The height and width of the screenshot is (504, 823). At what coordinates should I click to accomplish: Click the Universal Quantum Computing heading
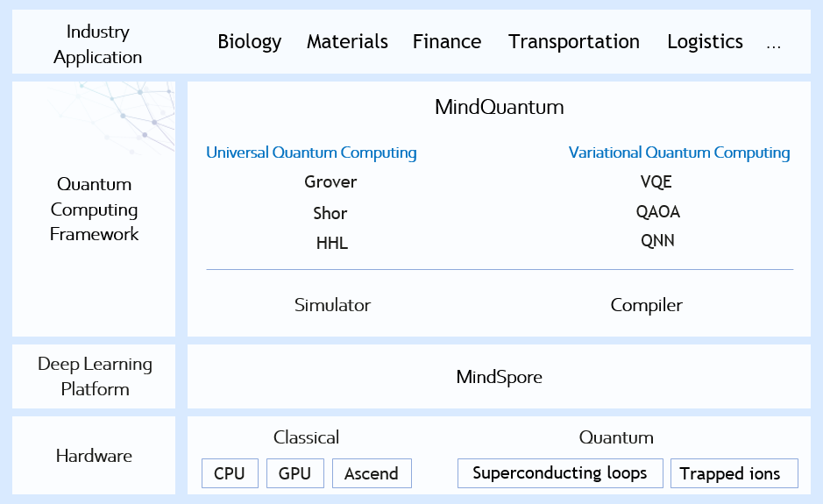pyautogui.click(x=311, y=153)
